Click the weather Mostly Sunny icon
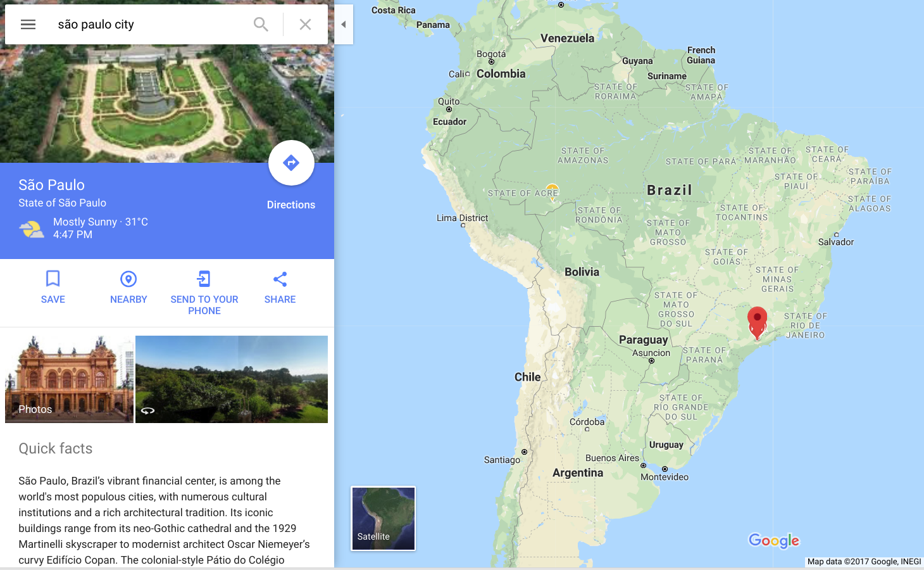 point(32,229)
